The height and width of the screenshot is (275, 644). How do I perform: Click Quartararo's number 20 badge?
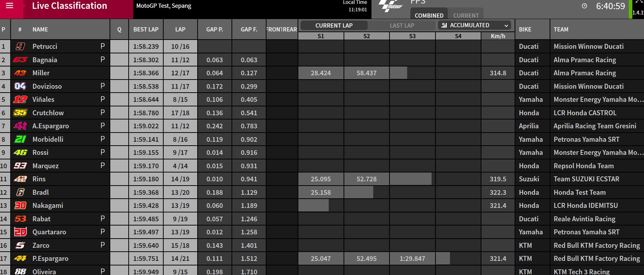point(20,232)
